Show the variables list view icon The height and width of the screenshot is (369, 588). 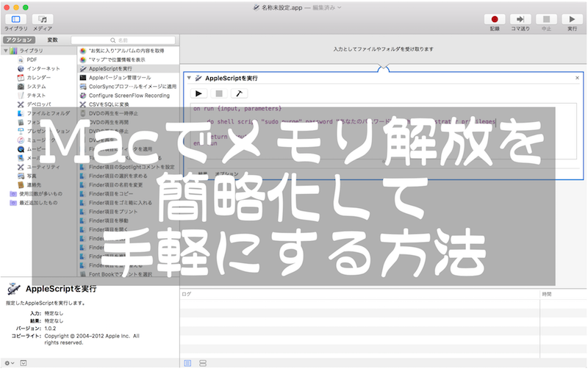[203, 363]
